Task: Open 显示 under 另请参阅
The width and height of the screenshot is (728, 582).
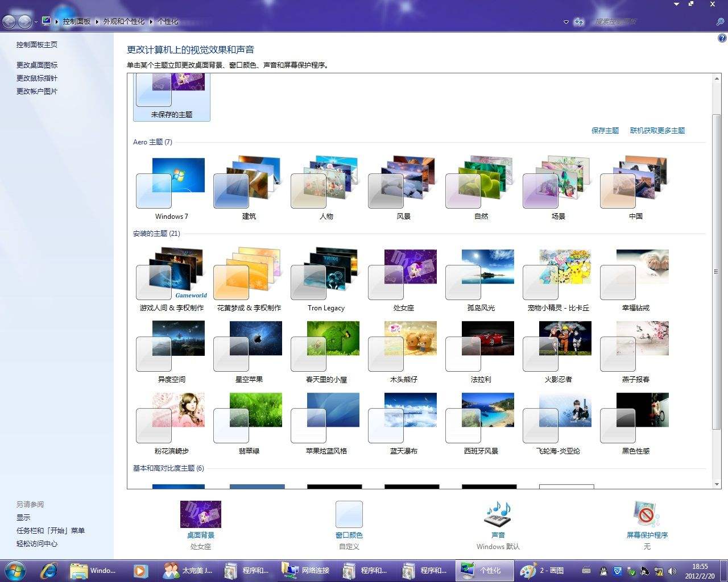Action: point(23,517)
